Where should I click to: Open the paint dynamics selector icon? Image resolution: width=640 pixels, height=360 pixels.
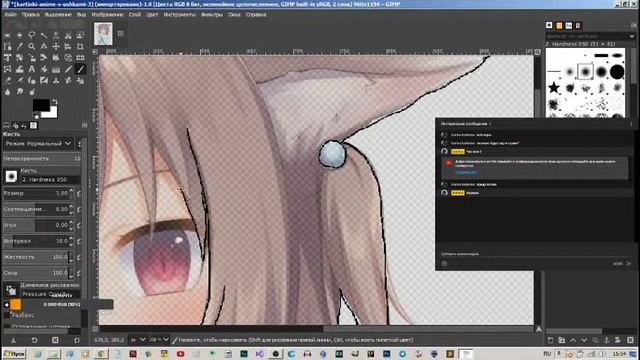(11, 290)
